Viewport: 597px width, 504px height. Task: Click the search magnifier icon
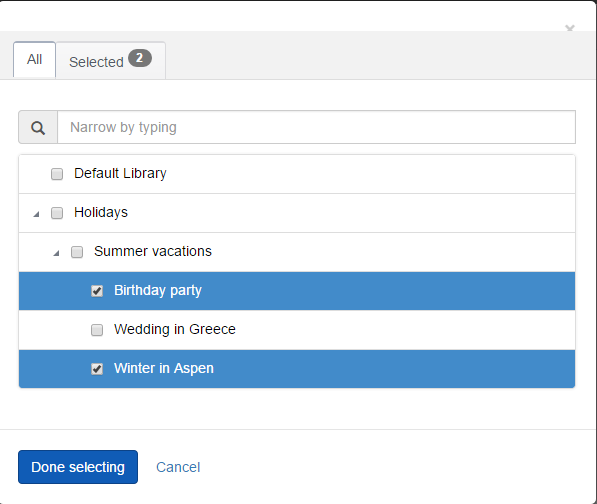(38, 128)
